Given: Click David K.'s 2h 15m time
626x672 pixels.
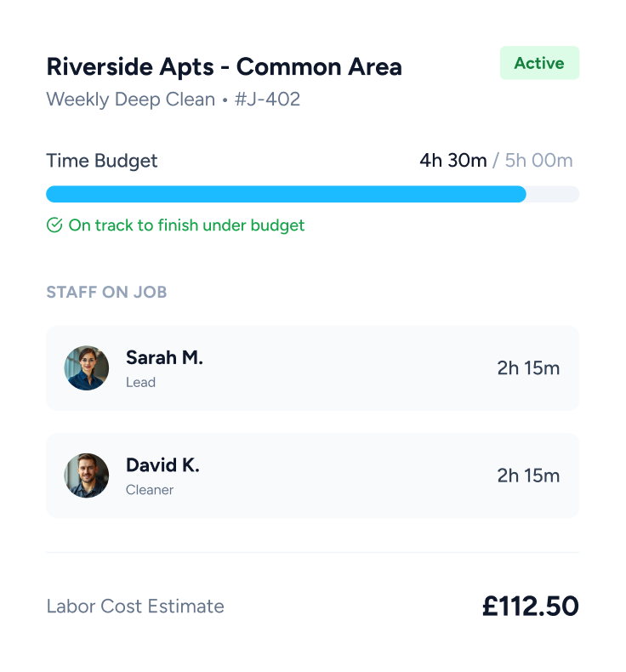Looking at the screenshot, I should point(528,476).
